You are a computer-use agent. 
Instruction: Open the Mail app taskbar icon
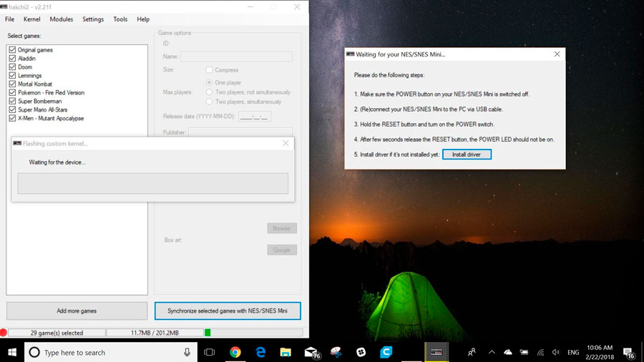312,352
